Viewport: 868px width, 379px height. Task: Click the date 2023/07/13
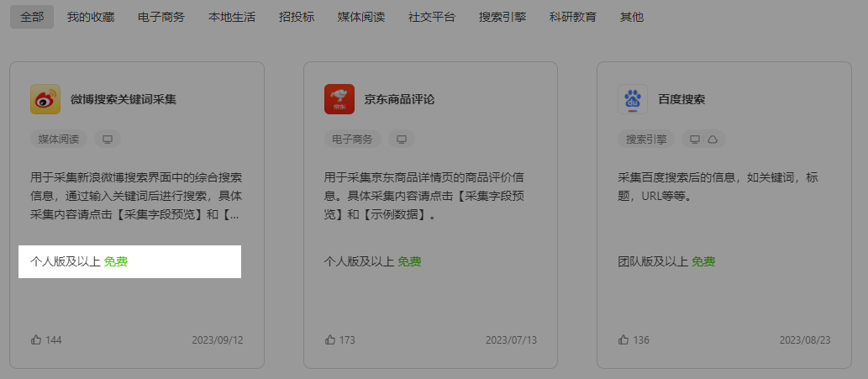[511, 340]
